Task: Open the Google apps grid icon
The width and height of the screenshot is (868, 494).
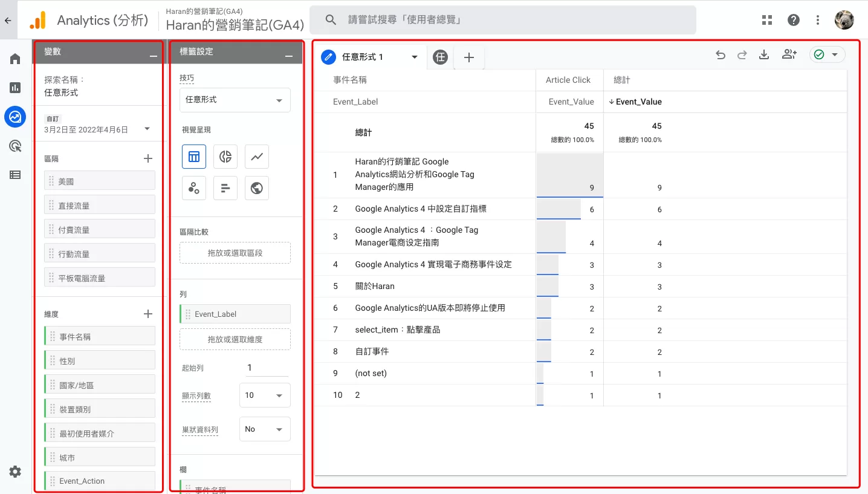Action: 767,20
